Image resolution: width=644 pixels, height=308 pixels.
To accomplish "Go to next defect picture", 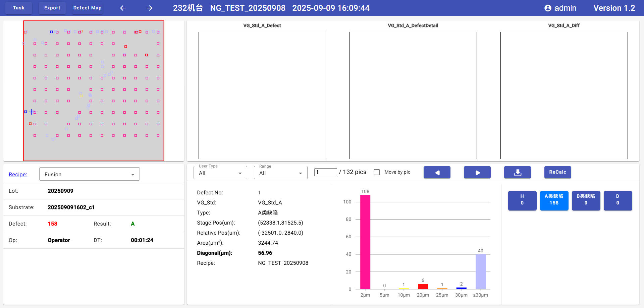I will click(477, 172).
